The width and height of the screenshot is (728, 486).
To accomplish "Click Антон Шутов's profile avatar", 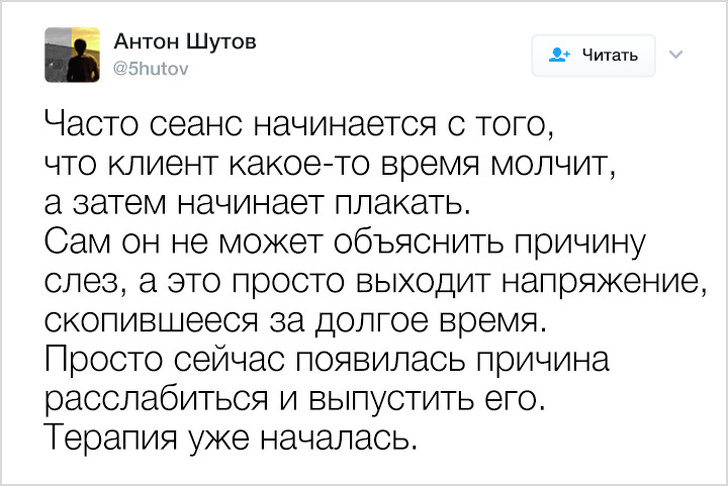I will tap(72, 54).
